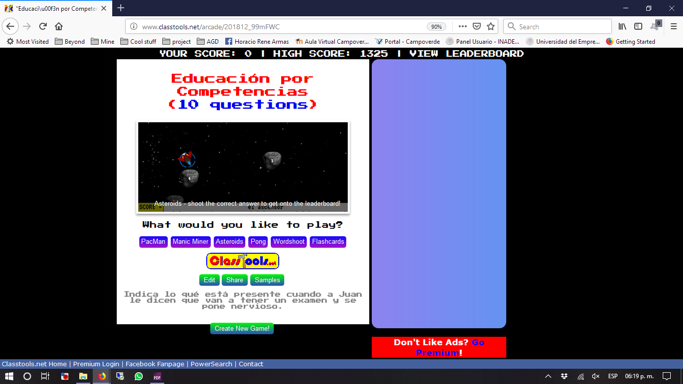The height and width of the screenshot is (384, 683).
Task: Open Aula Virtual Campoverde bookmark
Action: click(x=332, y=41)
